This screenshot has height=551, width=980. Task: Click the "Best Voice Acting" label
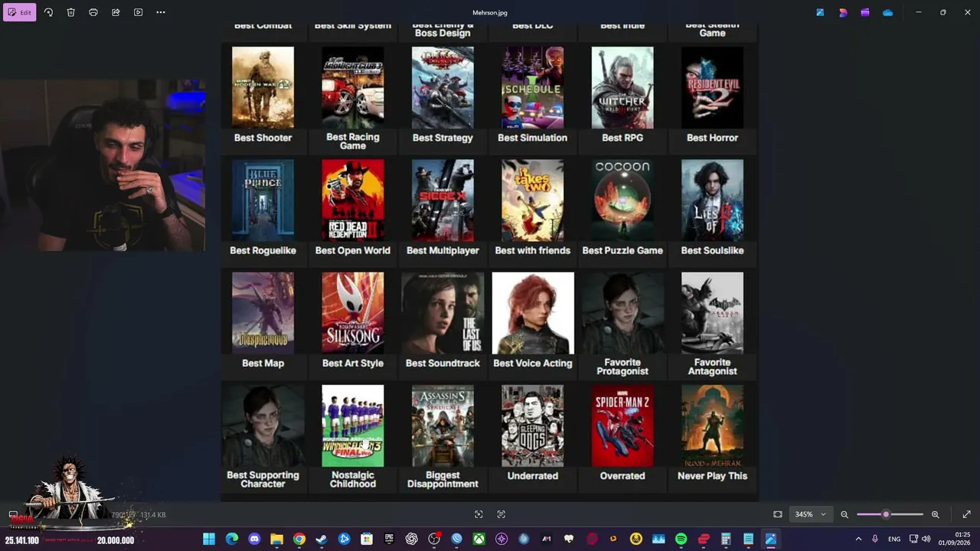click(x=532, y=363)
